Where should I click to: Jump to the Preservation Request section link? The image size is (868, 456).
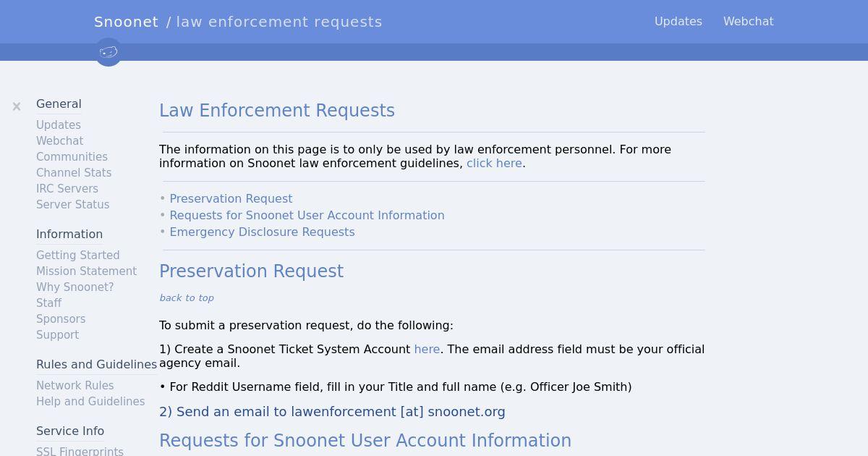231,199
